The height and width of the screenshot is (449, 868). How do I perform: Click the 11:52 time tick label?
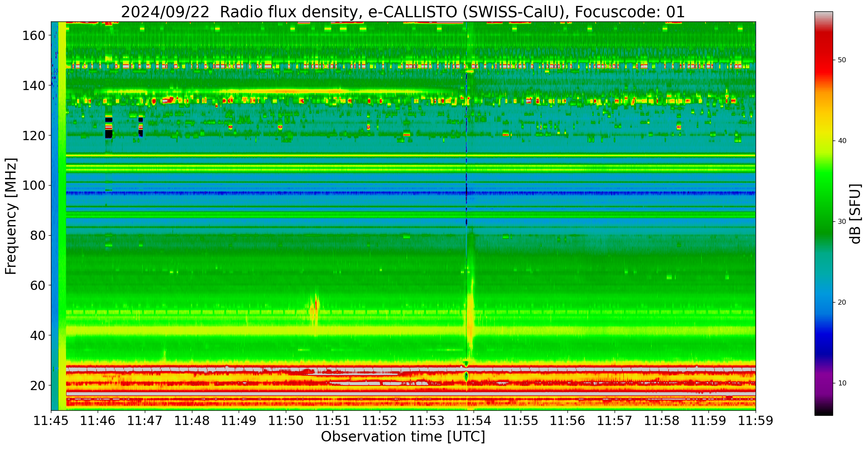tap(380, 421)
